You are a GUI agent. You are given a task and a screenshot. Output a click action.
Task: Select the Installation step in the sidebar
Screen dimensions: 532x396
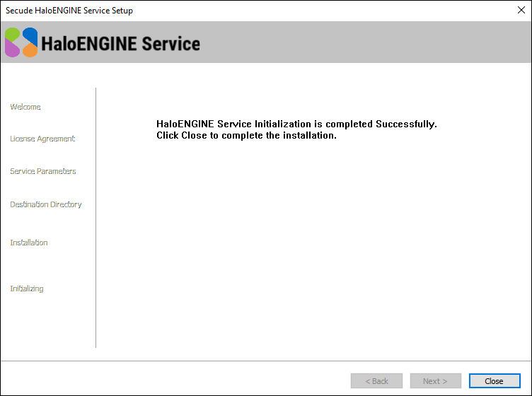(29, 243)
